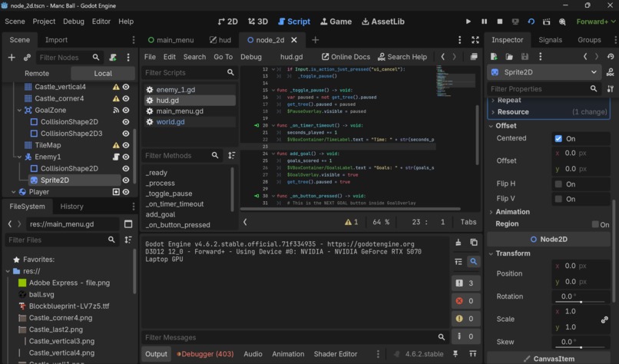The image size is (619, 364).
Task: Open Online Docs link
Action: click(x=346, y=57)
